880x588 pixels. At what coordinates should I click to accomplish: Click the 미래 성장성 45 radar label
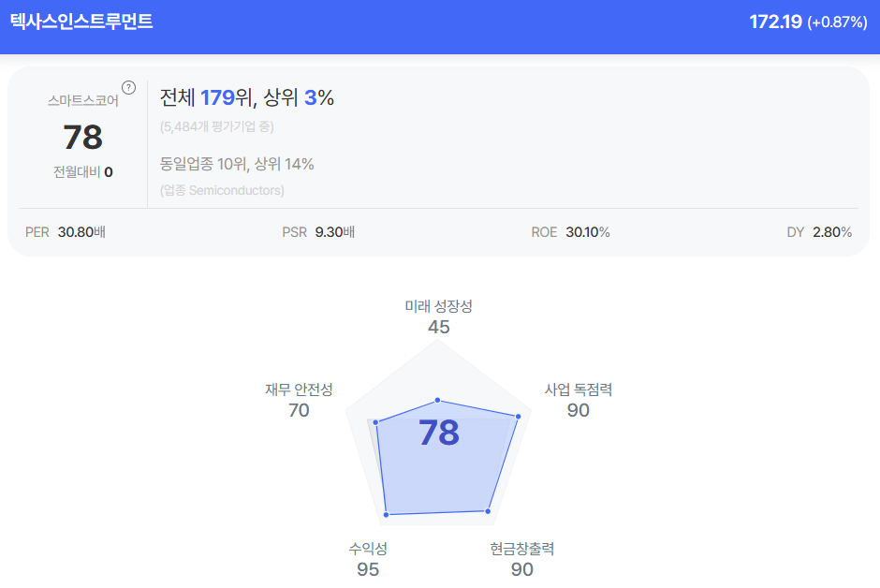439,317
